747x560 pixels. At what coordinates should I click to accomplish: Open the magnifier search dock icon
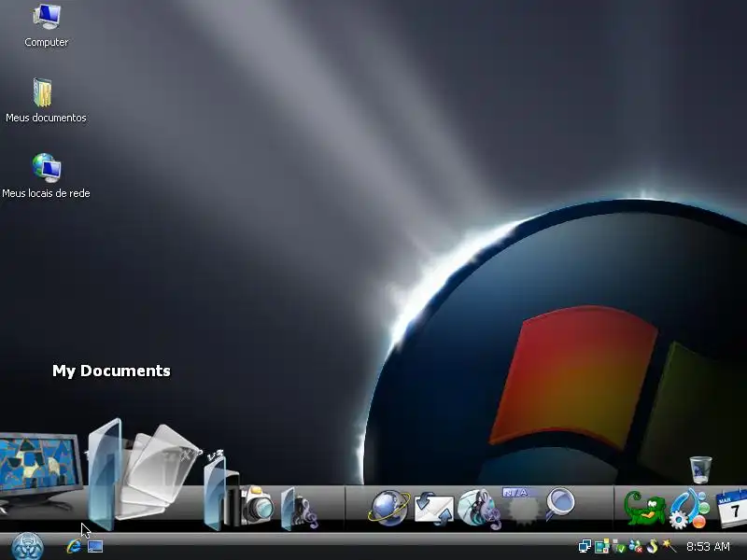click(x=559, y=503)
